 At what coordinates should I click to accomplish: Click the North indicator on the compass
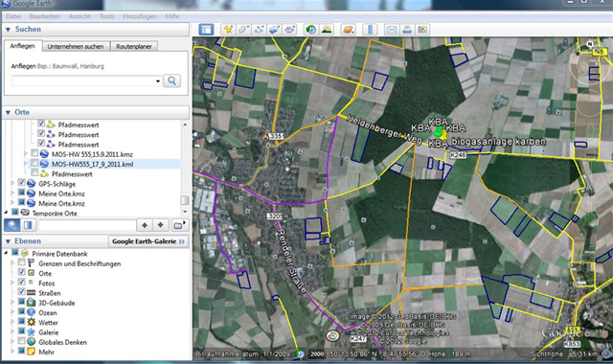click(590, 44)
